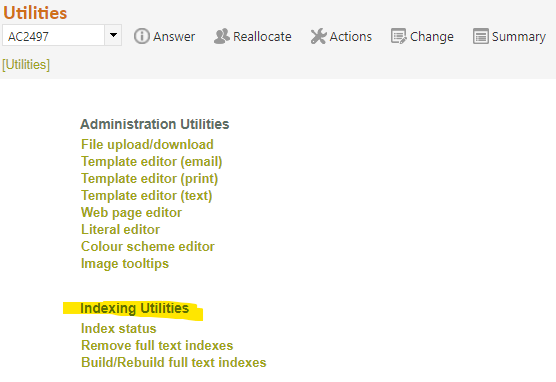The height and width of the screenshot is (382, 556).
Task: Click the Answer info icon
Action: tap(141, 36)
